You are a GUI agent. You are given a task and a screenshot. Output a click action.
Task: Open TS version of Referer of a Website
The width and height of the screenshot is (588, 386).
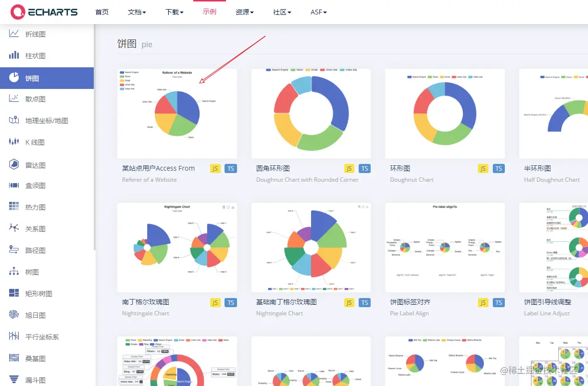coord(231,168)
